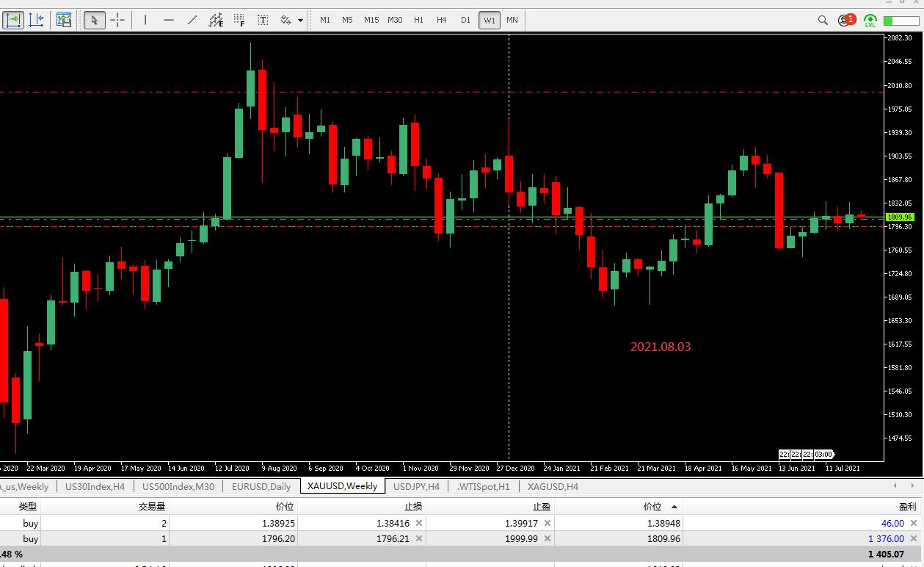Switch chart timeframe to H4

(x=442, y=20)
